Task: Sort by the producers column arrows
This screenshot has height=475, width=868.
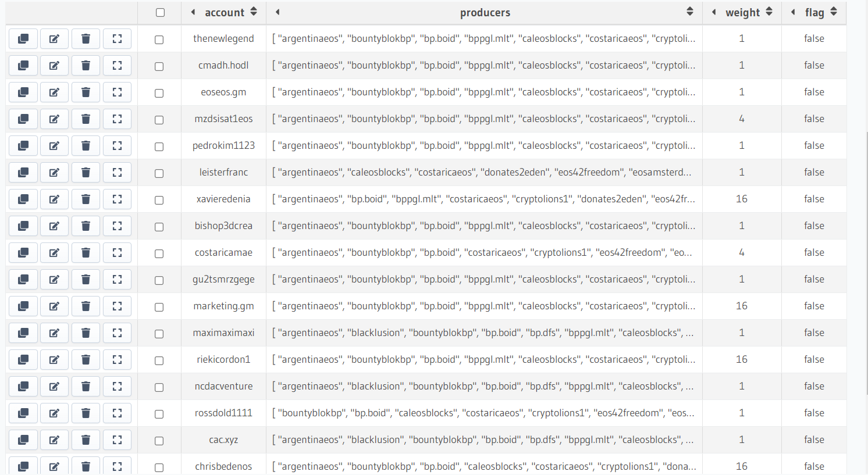Action: tap(690, 12)
